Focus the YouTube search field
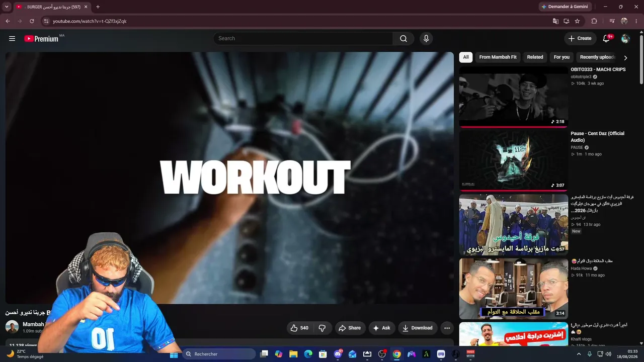 [303, 39]
